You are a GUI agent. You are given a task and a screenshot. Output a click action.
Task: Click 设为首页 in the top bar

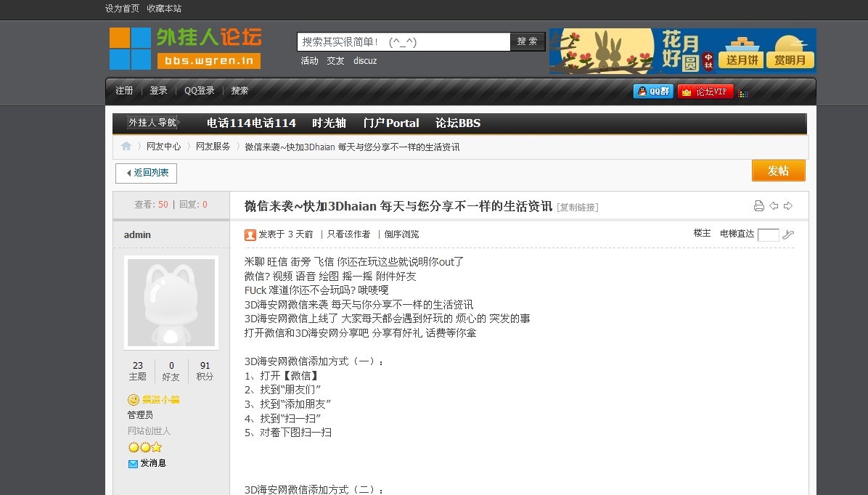click(x=123, y=8)
